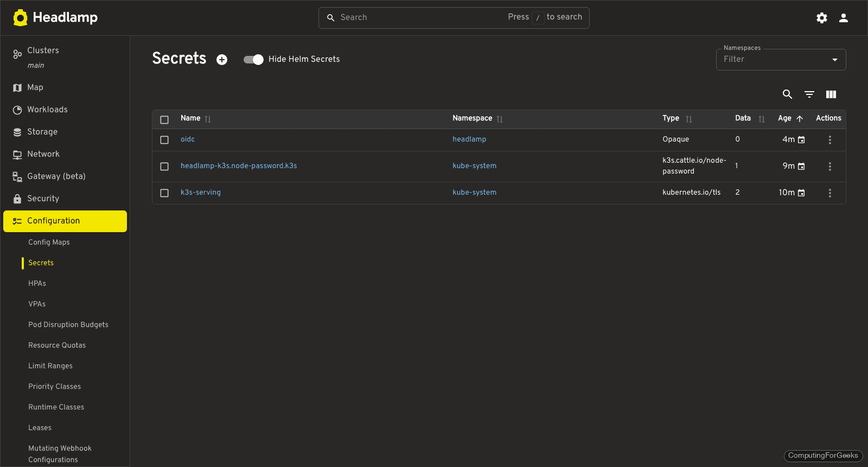The height and width of the screenshot is (467, 868).
Task: Open actions menu for headlamp-k3s.node-password.k3s row
Action: point(829,167)
